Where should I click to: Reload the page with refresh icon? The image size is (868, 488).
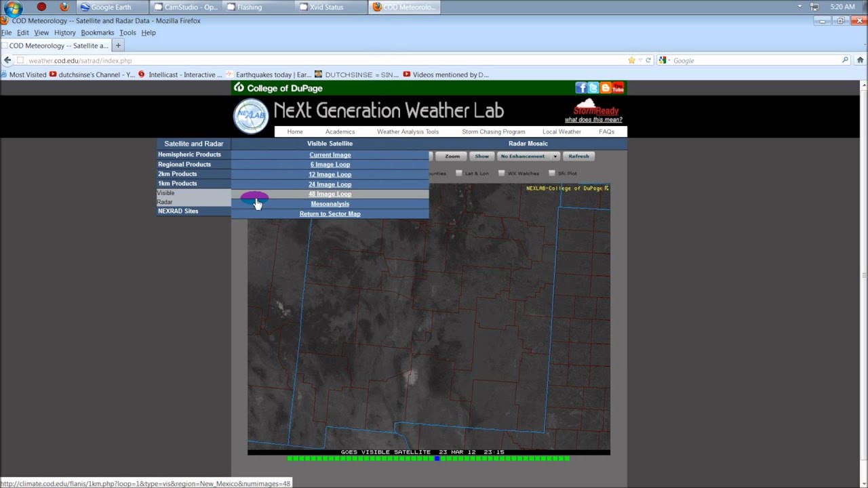pos(648,60)
